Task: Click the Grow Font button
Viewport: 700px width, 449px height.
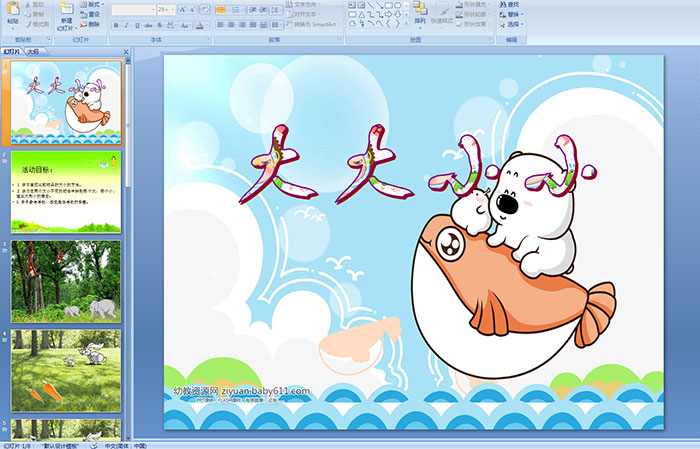Action: tap(183, 9)
